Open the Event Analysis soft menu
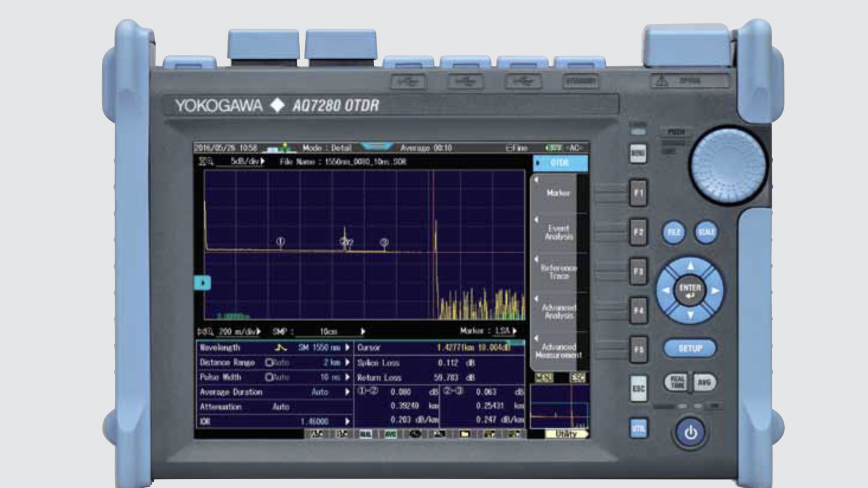The height and width of the screenshot is (488, 868). pyautogui.click(x=558, y=232)
